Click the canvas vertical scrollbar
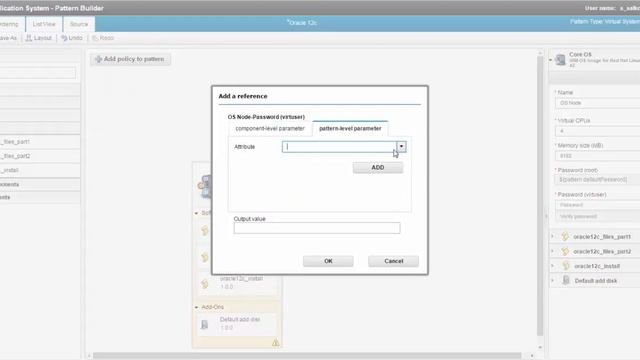Viewport: 640px width, 360px height. (x=540, y=196)
